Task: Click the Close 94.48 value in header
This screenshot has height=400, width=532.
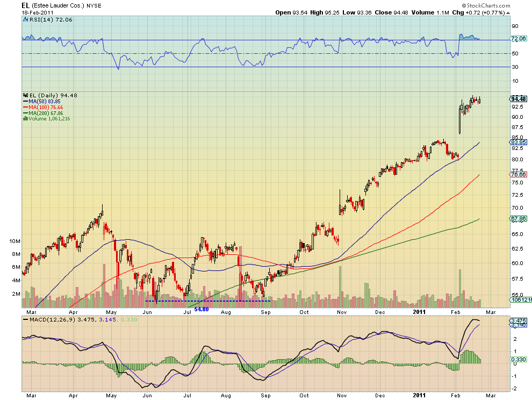Action: pyautogui.click(x=392, y=12)
